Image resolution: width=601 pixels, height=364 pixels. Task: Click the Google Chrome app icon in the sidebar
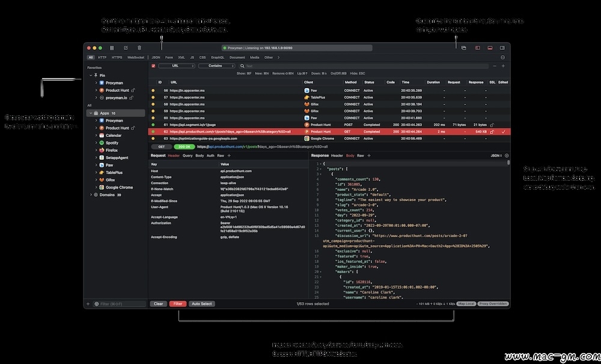pyautogui.click(x=102, y=187)
